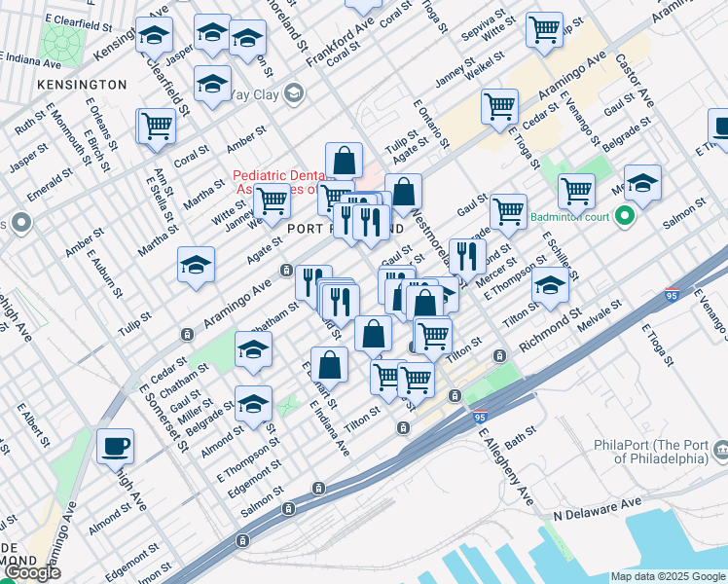
Task: Click the Bath St street label
Action: click(x=521, y=437)
